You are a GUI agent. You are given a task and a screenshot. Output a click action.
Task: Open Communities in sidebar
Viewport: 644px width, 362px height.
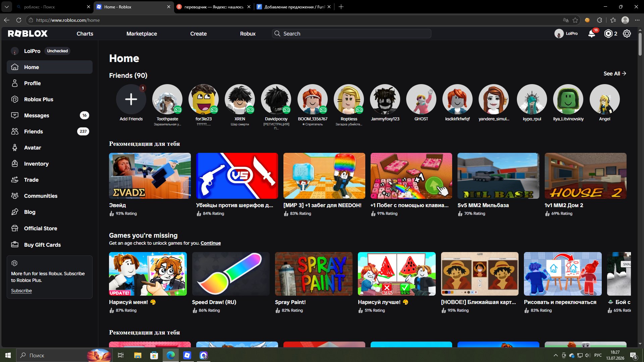coord(50,196)
